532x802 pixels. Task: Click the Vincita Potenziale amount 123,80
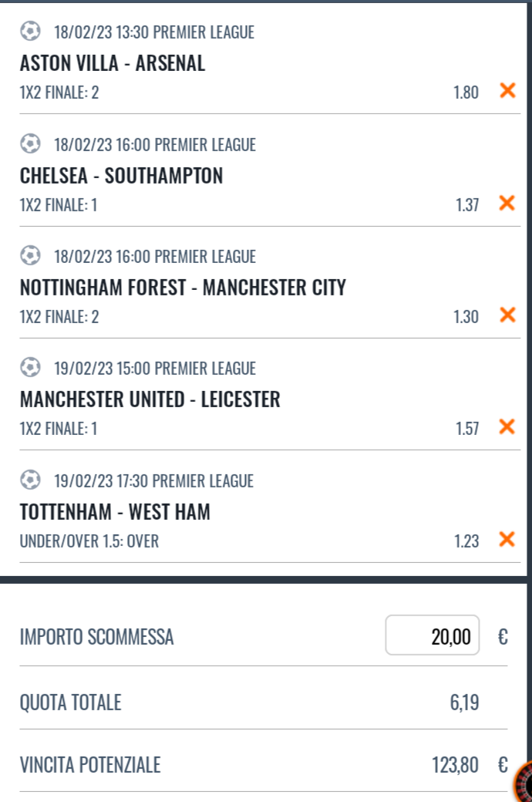[x=455, y=765]
